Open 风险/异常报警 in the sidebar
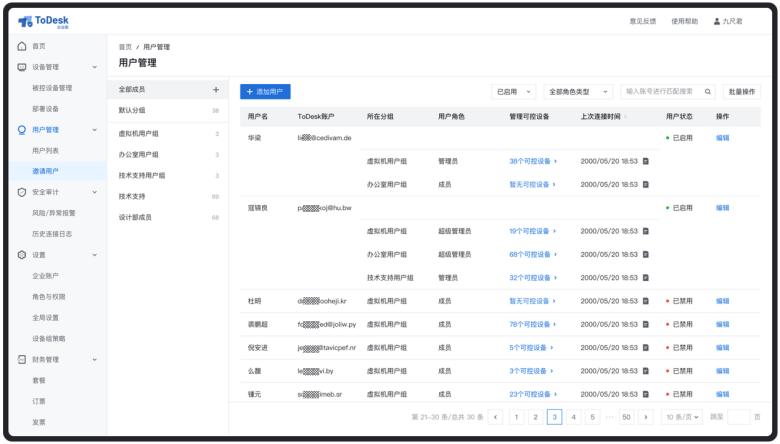The width and height of the screenshot is (780, 444). tap(53, 213)
